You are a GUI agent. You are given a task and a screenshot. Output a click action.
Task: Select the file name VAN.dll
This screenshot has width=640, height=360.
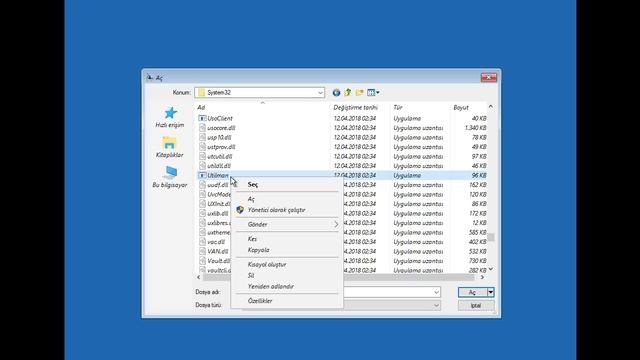[x=218, y=251]
